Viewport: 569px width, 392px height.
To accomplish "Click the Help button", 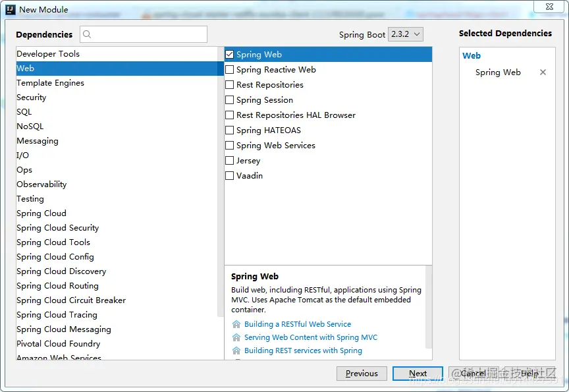I will point(529,374).
